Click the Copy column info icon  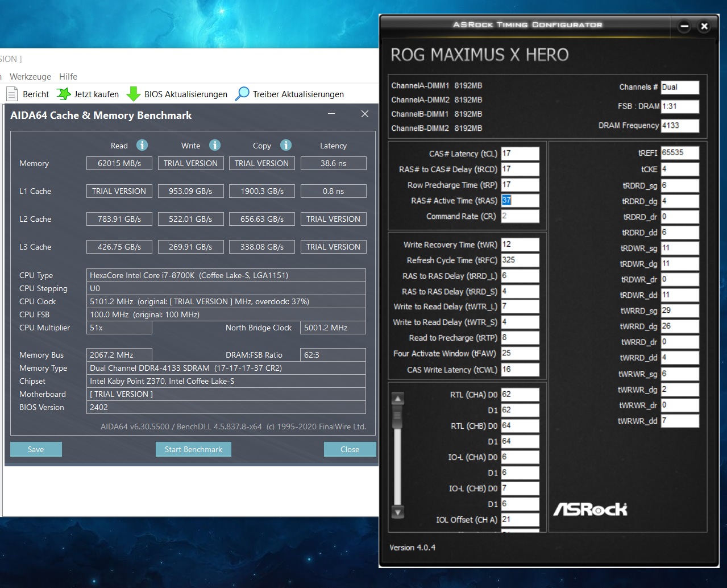[x=286, y=145]
